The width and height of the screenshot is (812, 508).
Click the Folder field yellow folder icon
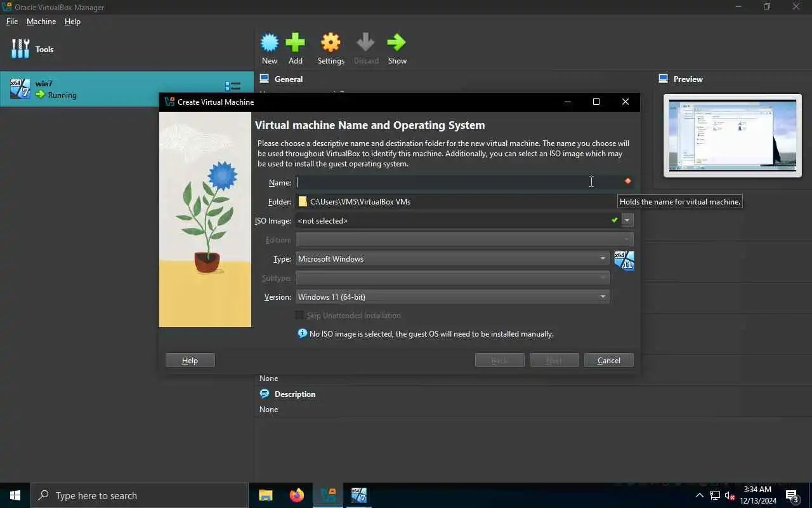point(303,201)
